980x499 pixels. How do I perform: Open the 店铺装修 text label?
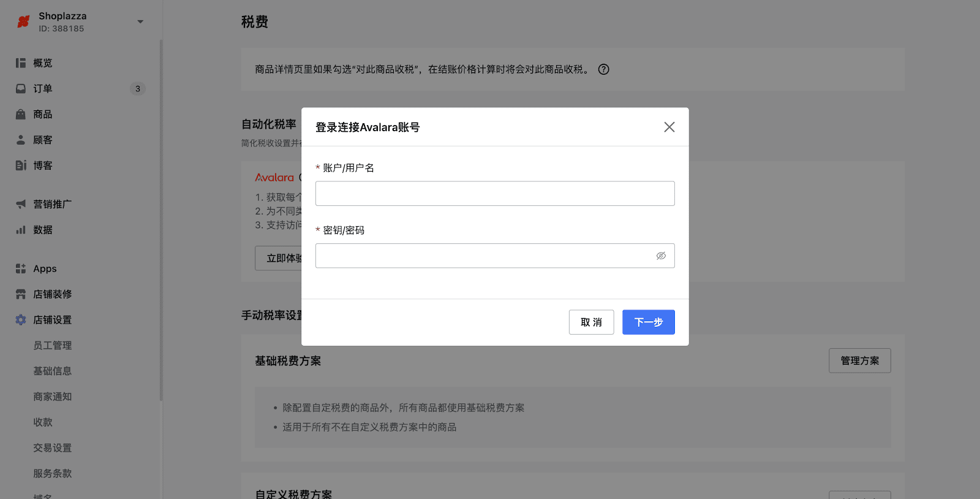point(53,294)
